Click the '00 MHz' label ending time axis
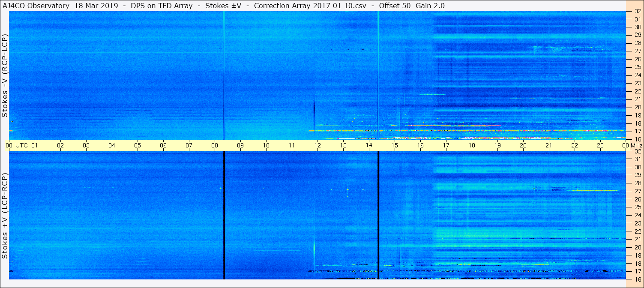644x288 pixels. pos(632,145)
